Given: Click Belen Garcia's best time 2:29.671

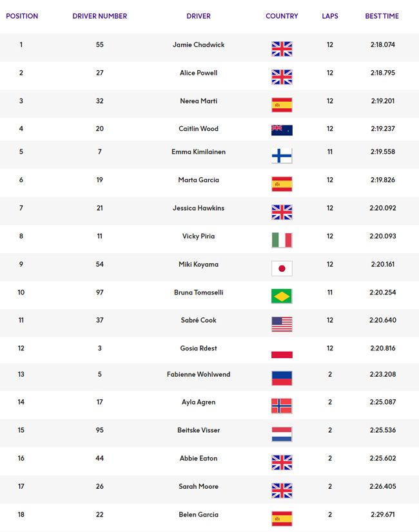Looking at the screenshot, I should click(x=383, y=515).
